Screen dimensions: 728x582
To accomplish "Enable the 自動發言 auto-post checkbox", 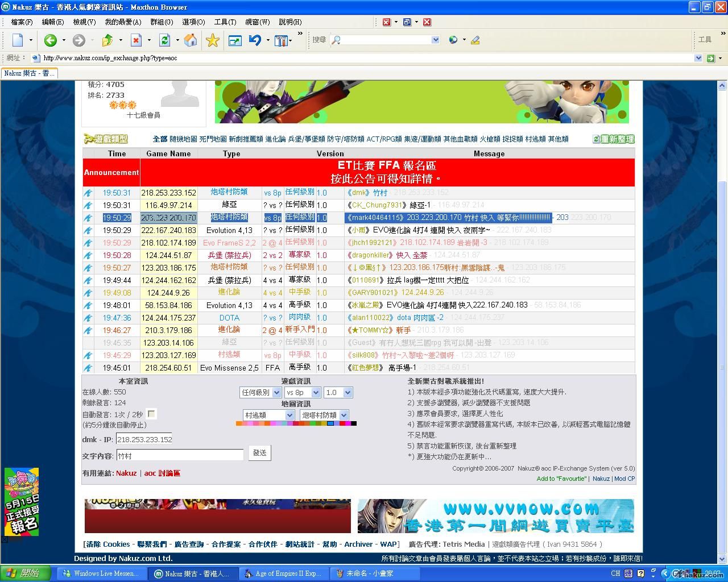I will click(x=151, y=414).
